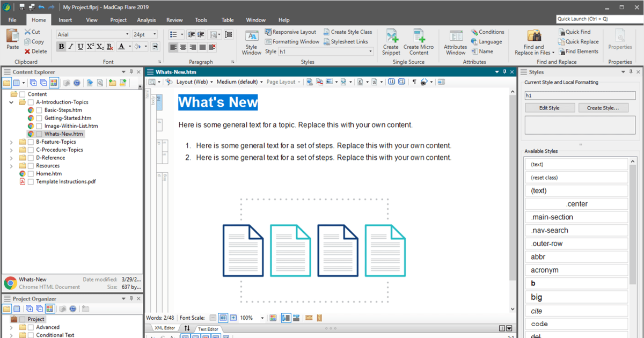Clear formatting with the B-with-red-x icon
Screen dimensions: 644x338
click(109, 47)
